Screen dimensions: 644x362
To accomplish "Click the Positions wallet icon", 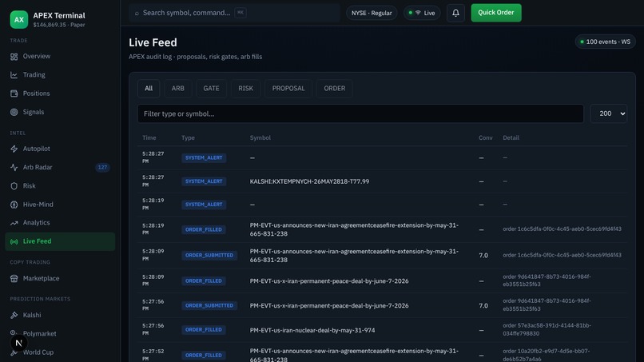I will click(x=14, y=93).
